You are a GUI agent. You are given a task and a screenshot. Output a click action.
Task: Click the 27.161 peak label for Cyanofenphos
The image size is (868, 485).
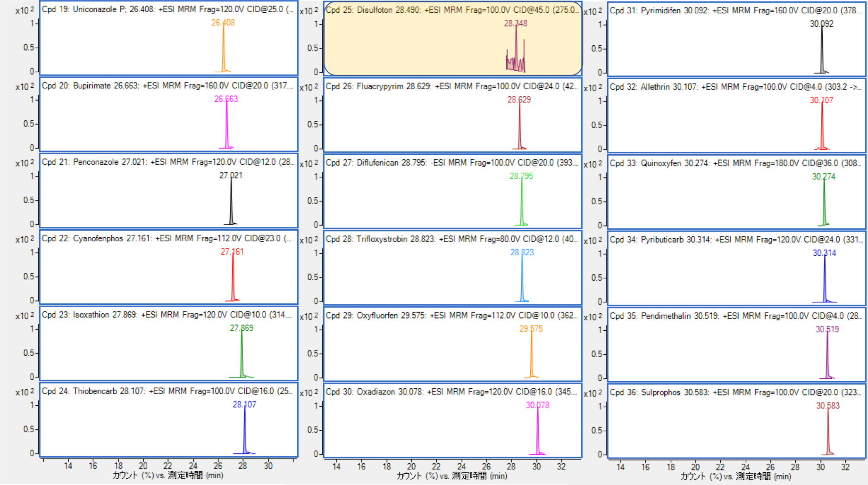pyautogui.click(x=232, y=252)
